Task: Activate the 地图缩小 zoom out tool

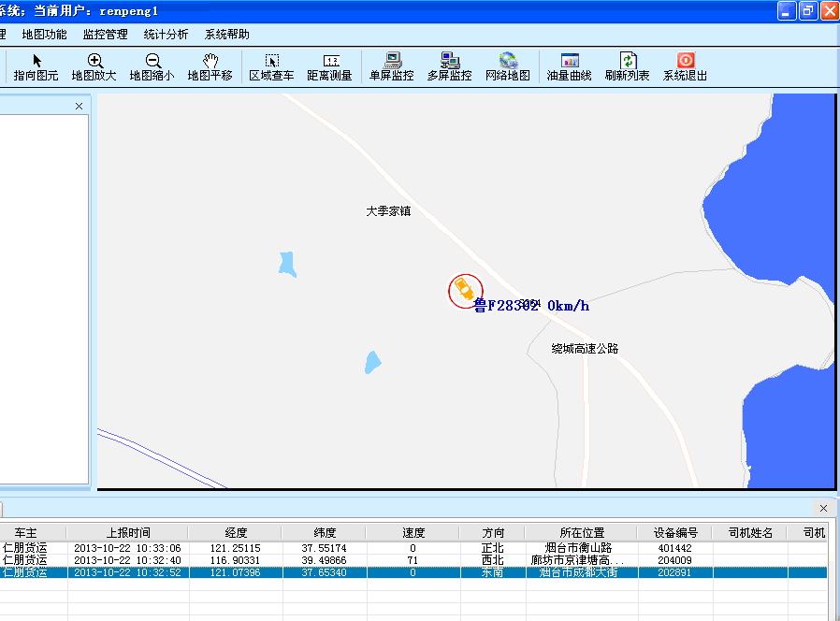Action: coord(152,67)
